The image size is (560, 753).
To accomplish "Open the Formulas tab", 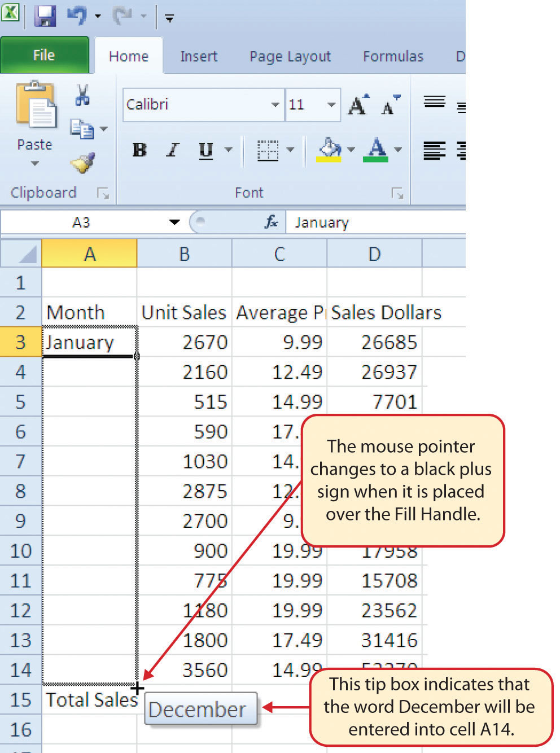I will pyautogui.click(x=393, y=56).
